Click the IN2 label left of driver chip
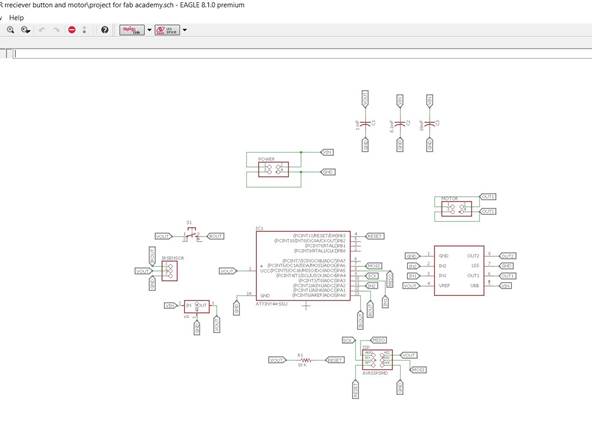The width and height of the screenshot is (592, 426). pyautogui.click(x=413, y=266)
